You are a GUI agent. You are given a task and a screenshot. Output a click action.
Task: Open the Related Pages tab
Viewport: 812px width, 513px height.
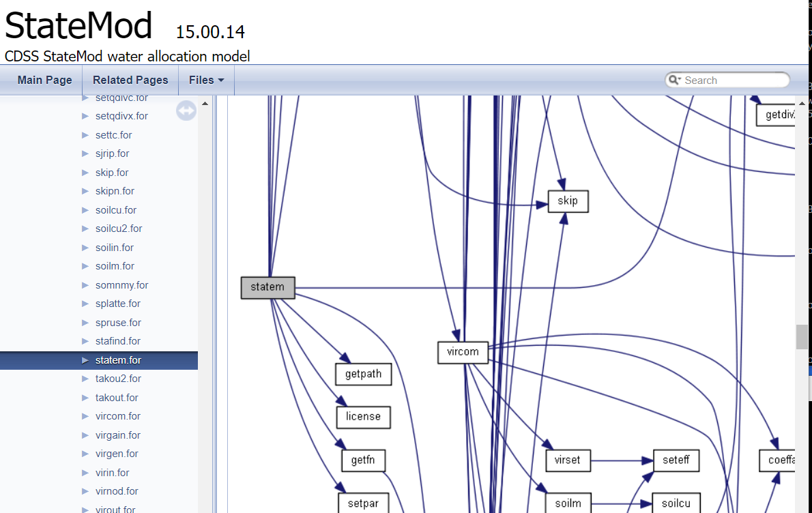130,80
